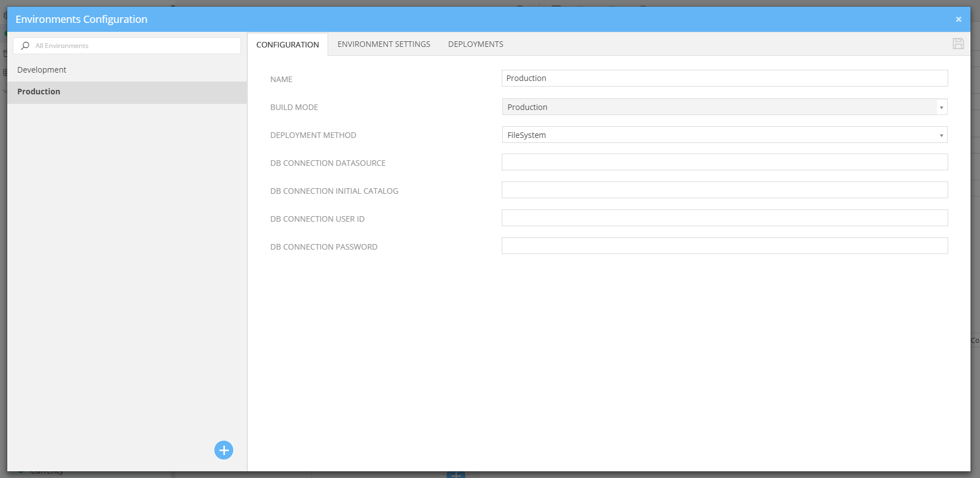Click the DB Connection Password field
Viewport: 980px width, 478px height.
pyautogui.click(x=724, y=246)
